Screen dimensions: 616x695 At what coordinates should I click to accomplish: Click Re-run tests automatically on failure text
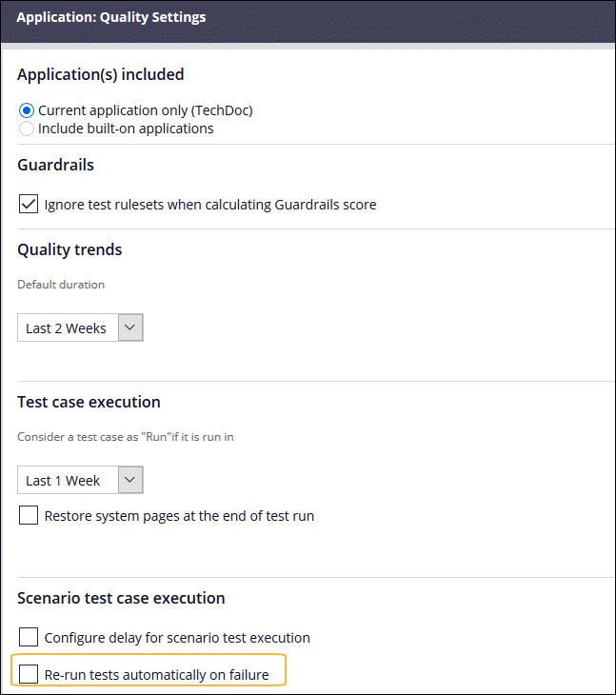coord(156,675)
